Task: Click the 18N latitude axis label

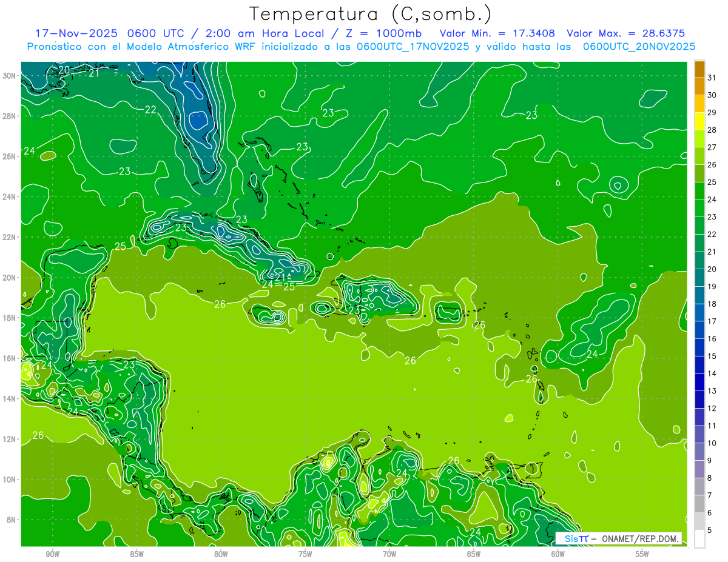Action: (9, 318)
